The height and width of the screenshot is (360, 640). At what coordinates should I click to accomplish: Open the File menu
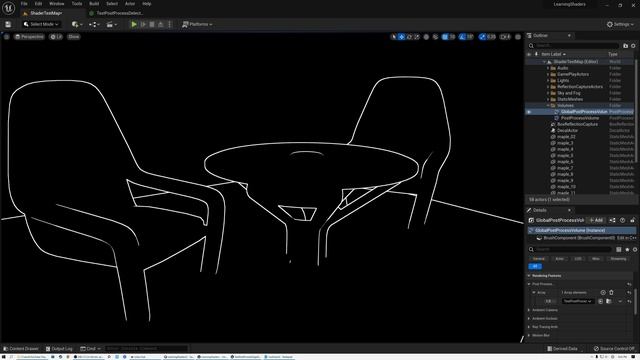24,4
